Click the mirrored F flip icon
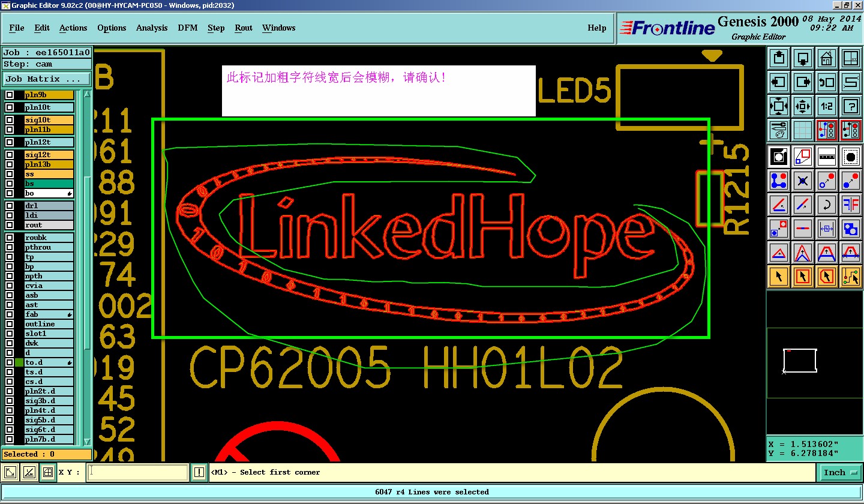 (x=851, y=205)
